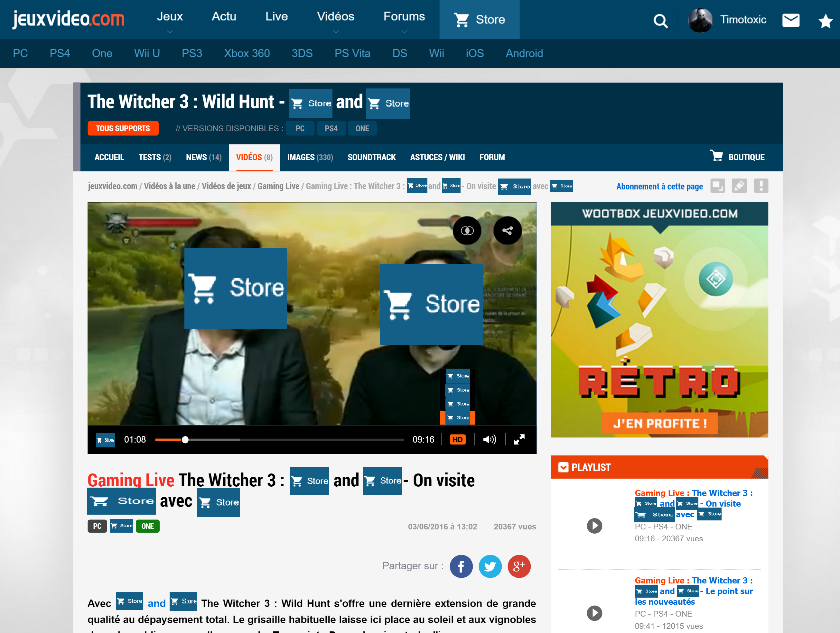Viewport: 840px width, 633px height.
Task: Open the SOUNDTRACK tab
Action: 371,157
